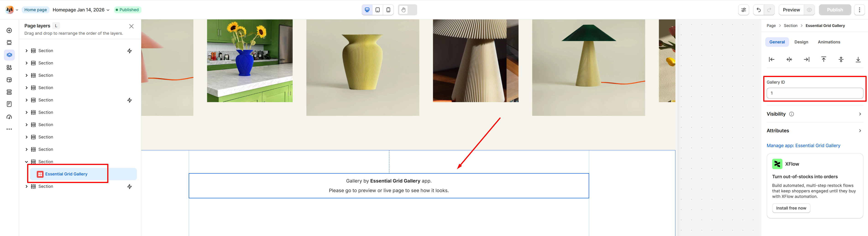Collapse the Section containing Essential Grid Gallery
The height and width of the screenshot is (236, 868).
[27, 162]
